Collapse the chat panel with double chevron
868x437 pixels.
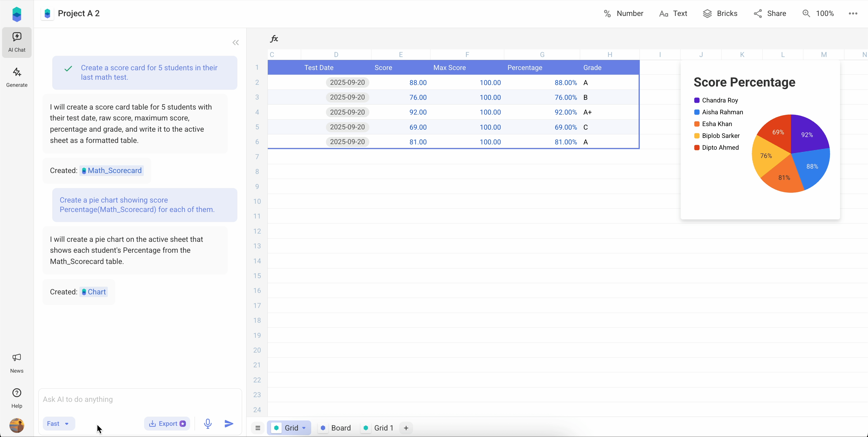click(x=236, y=43)
